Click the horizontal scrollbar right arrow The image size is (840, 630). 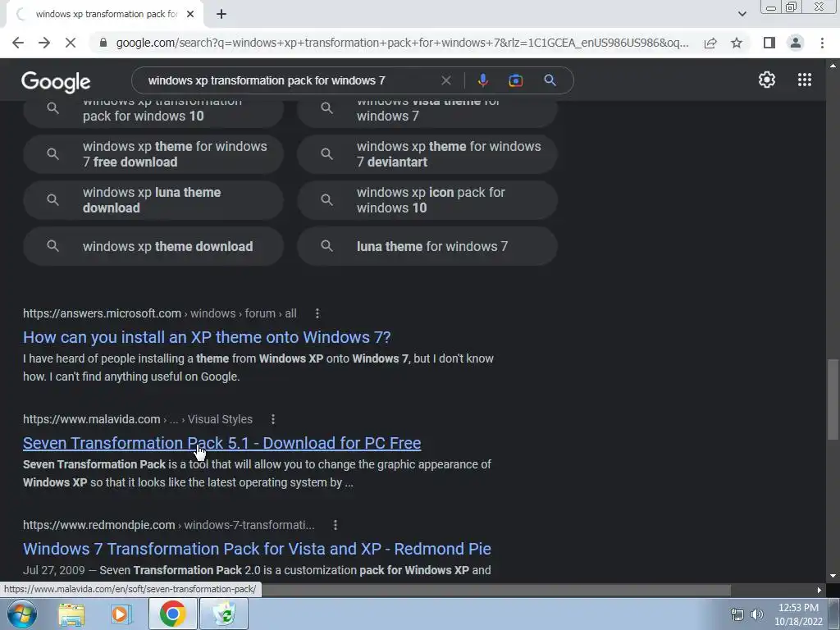pos(819,590)
